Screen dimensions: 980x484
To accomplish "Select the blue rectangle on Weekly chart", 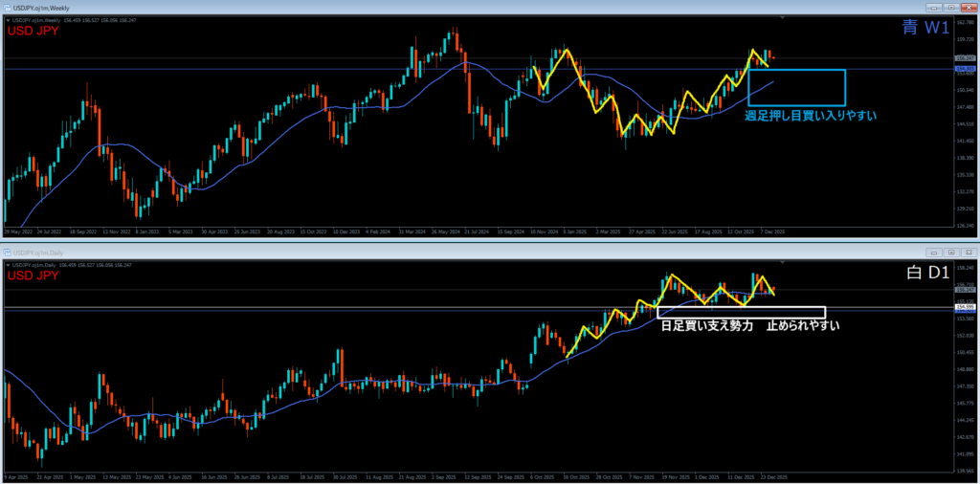I will 846,88.
